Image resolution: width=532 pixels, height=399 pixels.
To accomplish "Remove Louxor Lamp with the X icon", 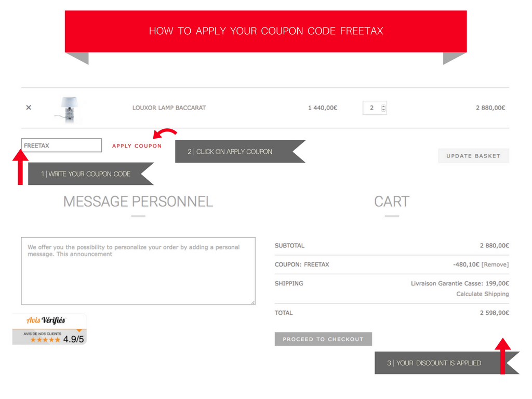I will [x=29, y=108].
